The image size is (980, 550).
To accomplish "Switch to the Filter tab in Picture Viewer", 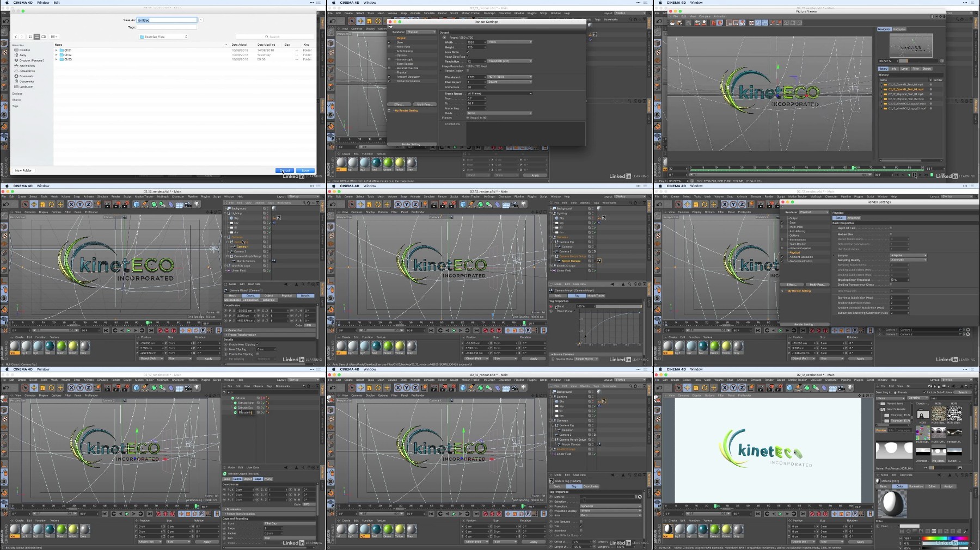I will pyautogui.click(x=915, y=69).
